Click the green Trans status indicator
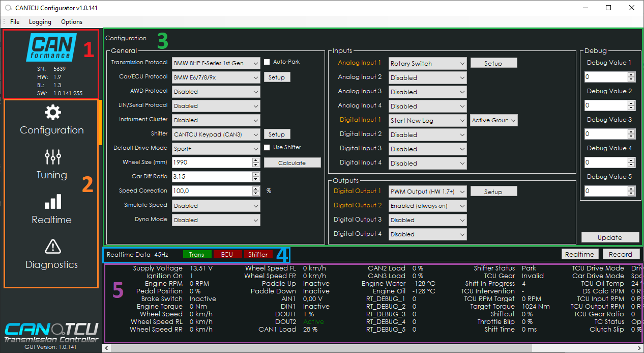644x353 pixels. click(196, 255)
